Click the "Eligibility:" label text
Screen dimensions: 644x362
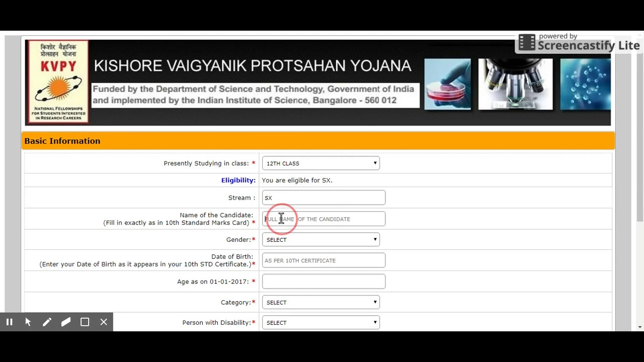[x=238, y=180]
